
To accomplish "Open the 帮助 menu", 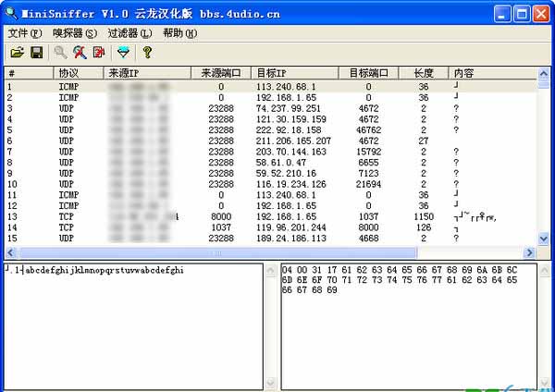I will point(179,33).
